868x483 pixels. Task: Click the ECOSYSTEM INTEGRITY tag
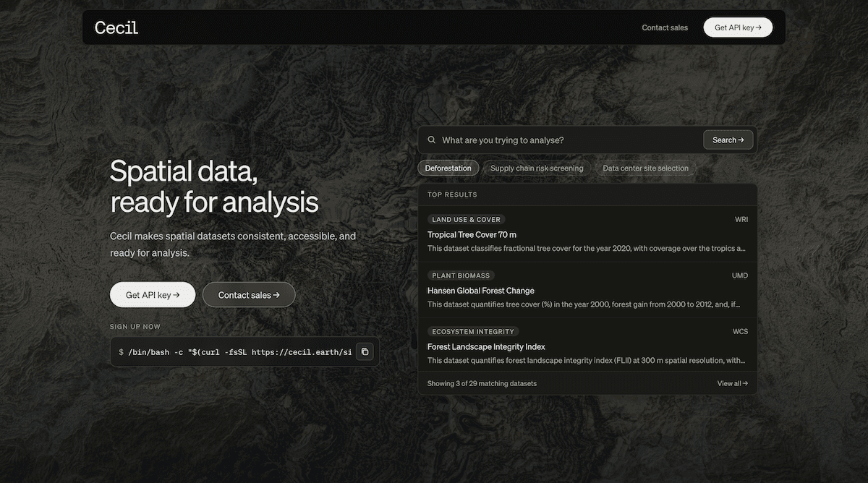coord(473,332)
